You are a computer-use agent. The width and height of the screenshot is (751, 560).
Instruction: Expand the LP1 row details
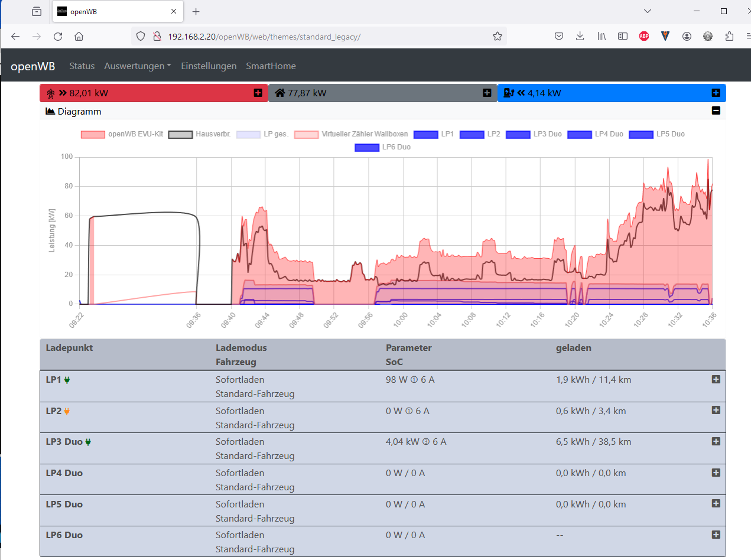pos(716,379)
